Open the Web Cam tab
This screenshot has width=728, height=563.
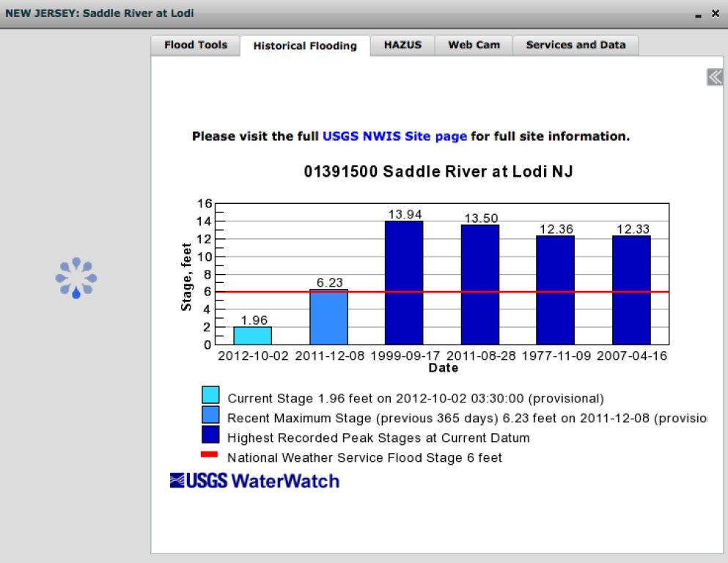coord(474,45)
